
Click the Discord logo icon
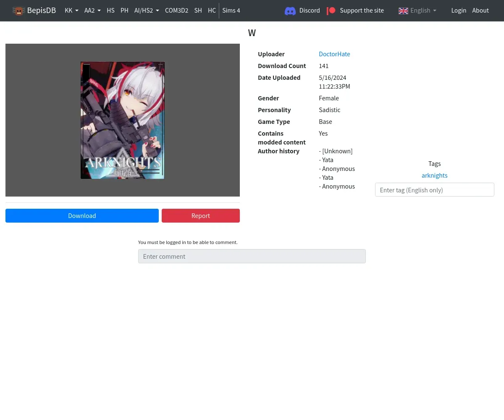point(290,11)
